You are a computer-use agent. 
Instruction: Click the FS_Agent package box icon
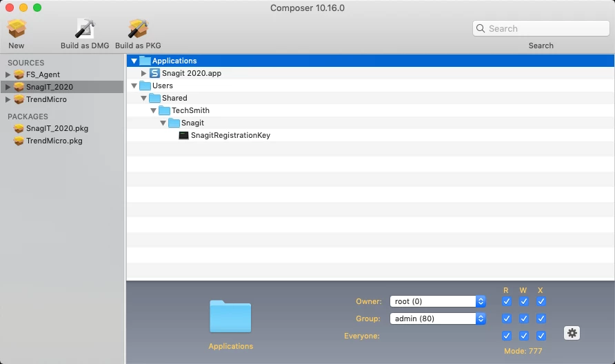pos(19,74)
